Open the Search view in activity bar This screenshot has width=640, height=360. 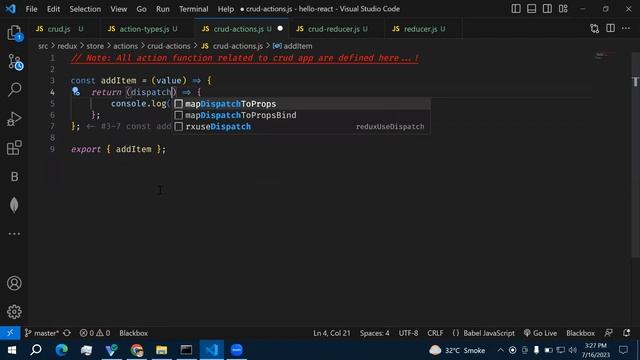coord(14,90)
